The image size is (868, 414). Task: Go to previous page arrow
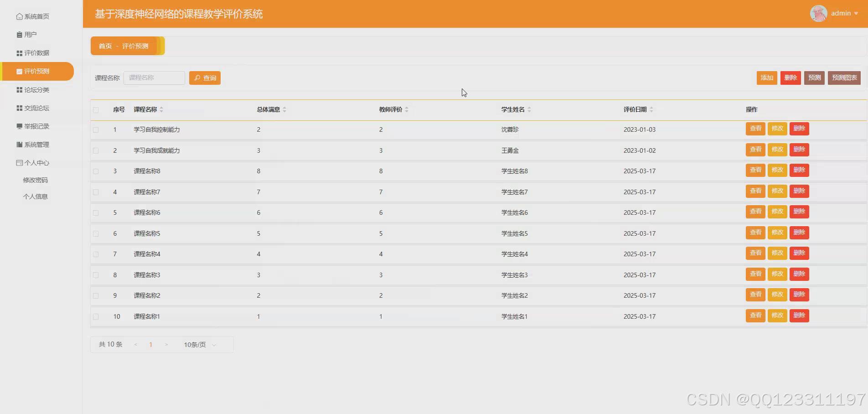[x=135, y=345]
